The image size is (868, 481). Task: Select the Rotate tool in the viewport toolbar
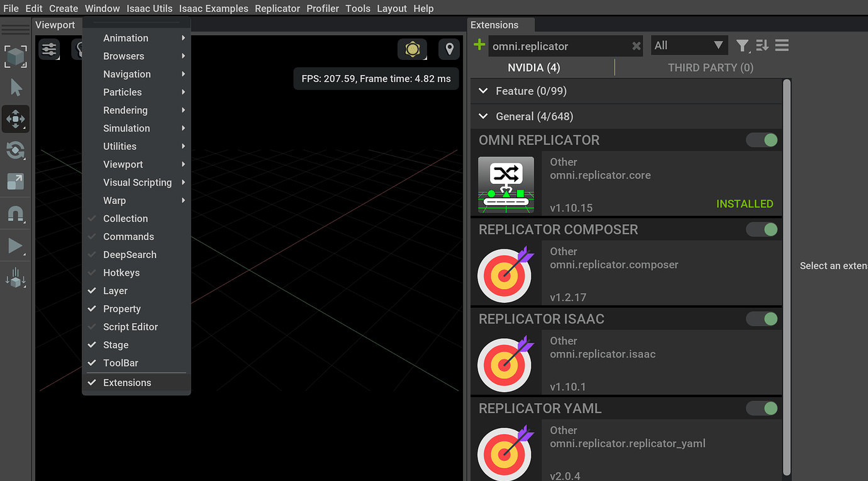[x=15, y=150]
